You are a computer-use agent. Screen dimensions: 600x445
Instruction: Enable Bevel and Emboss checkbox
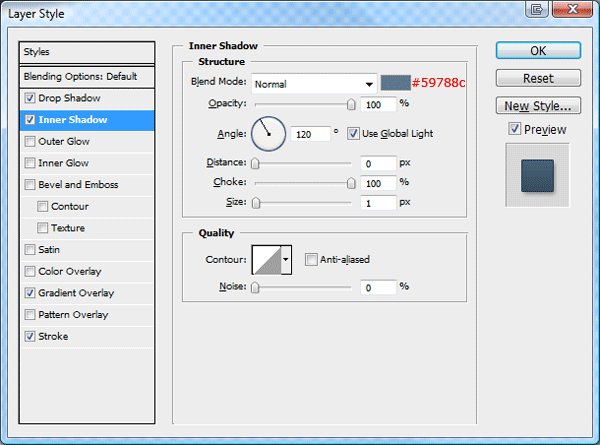click(30, 185)
